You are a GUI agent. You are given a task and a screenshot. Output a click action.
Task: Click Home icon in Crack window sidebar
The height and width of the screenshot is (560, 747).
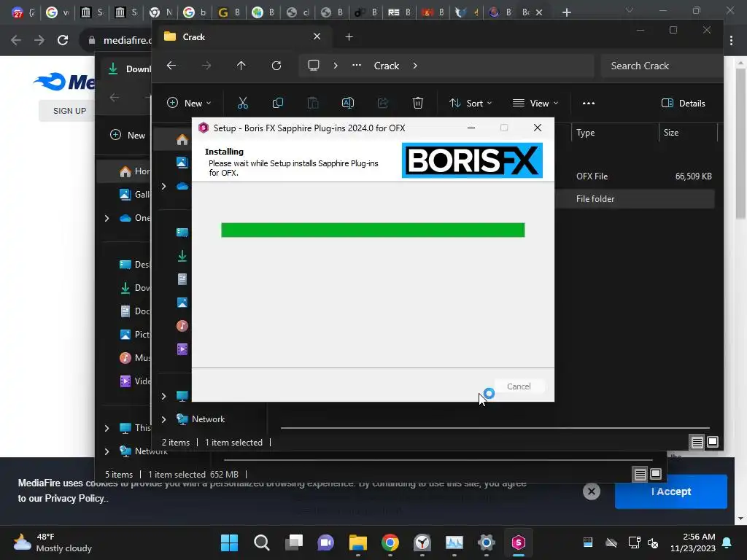point(182,139)
